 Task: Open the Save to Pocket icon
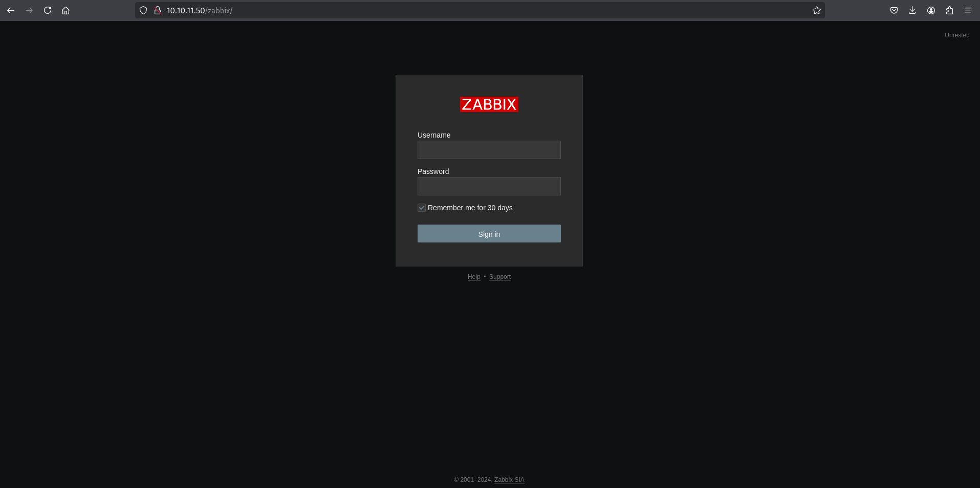pos(894,10)
